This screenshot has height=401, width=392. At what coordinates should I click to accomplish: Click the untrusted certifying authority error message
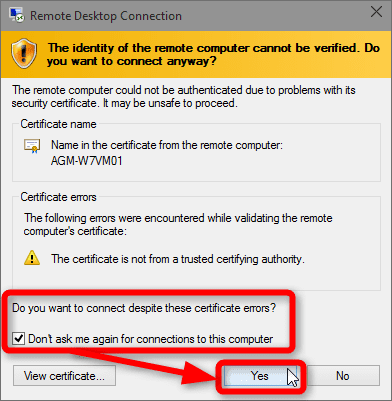(178, 259)
